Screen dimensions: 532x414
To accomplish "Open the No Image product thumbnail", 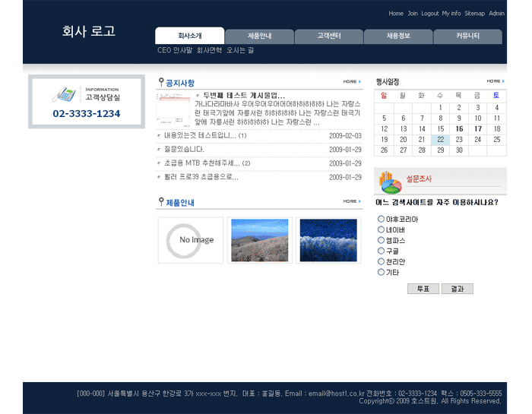I will click(x=191, y=240).
